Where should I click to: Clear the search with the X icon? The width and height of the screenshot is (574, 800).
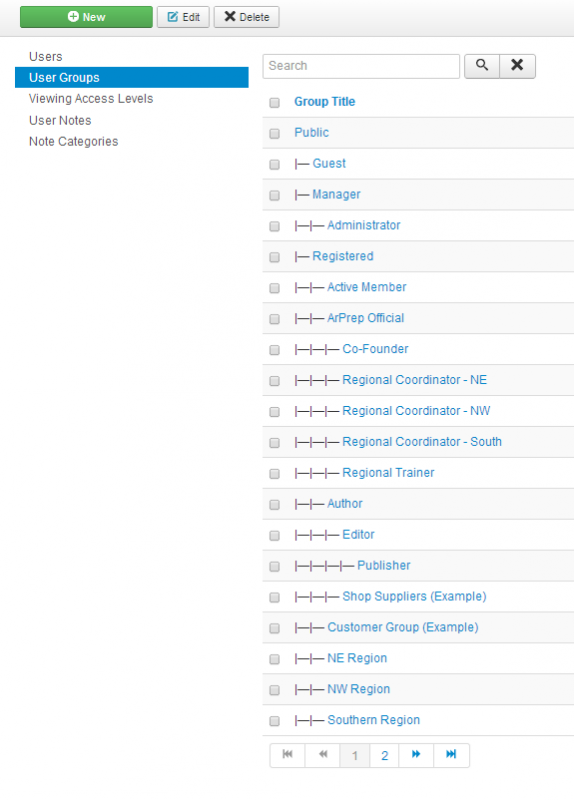(517, 66)
